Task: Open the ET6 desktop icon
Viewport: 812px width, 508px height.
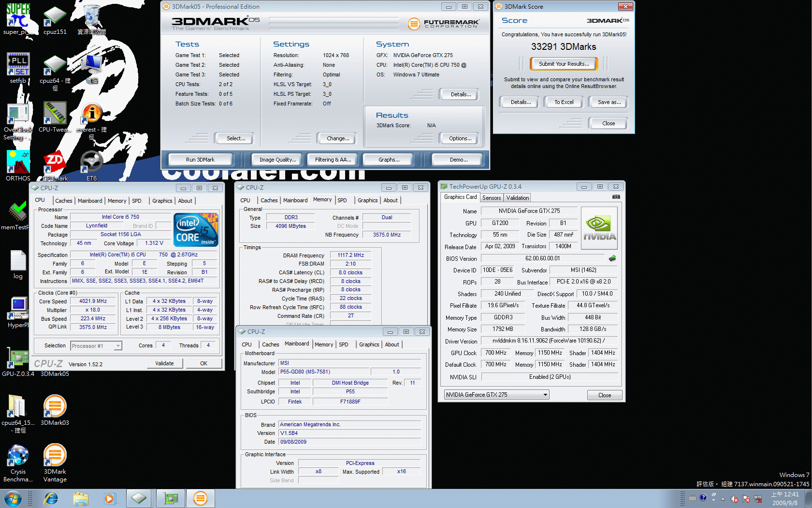Action: 92,165
